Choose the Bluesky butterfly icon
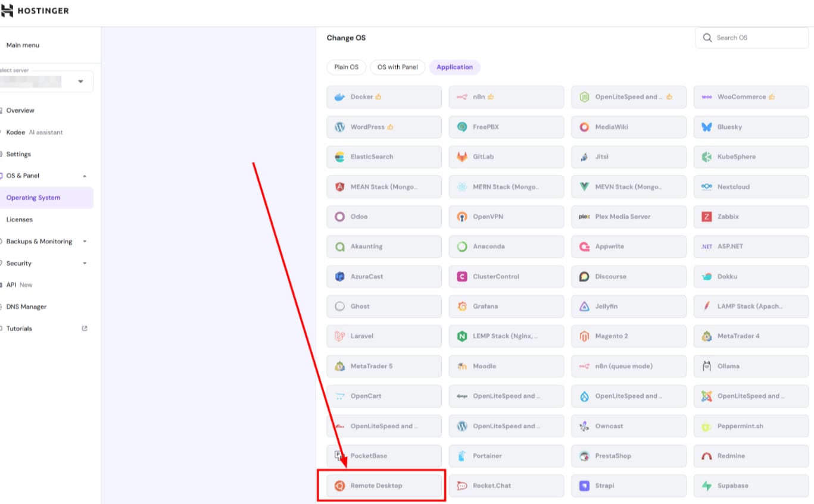Viewport: 814px width, 504px height. coord(707,127)
